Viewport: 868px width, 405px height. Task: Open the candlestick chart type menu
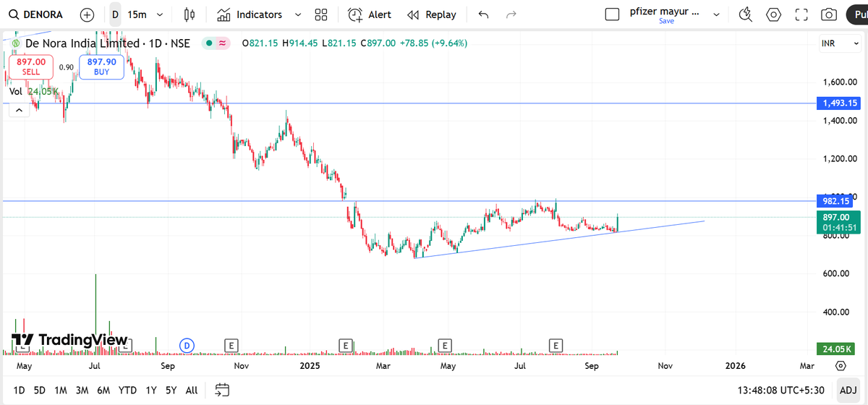pyautogui.click(x=190, y=14)
